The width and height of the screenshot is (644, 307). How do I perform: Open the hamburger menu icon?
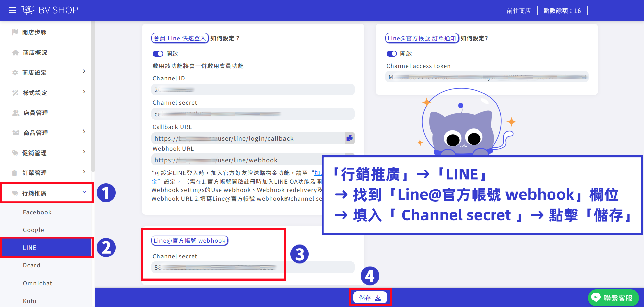click(13, 10)
